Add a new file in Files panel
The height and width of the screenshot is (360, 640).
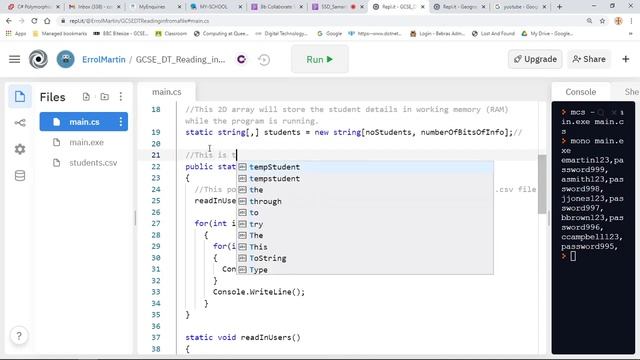[x=86, y=97]
